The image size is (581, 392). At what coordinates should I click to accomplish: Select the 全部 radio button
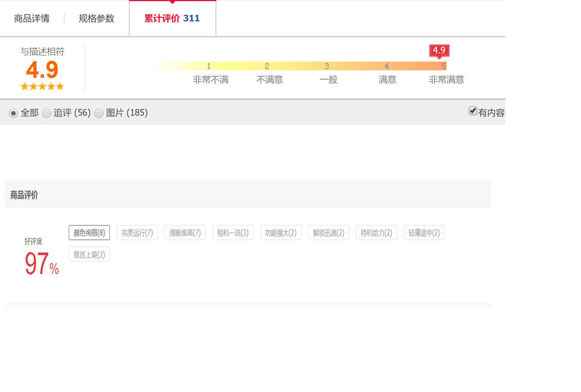point(13,113)
